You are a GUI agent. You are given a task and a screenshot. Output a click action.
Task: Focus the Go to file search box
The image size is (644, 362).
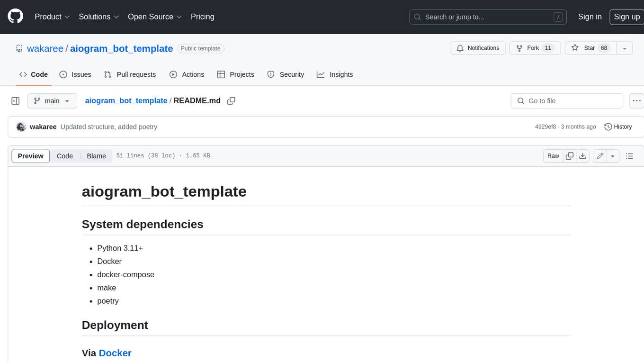[x=567, y=101]
